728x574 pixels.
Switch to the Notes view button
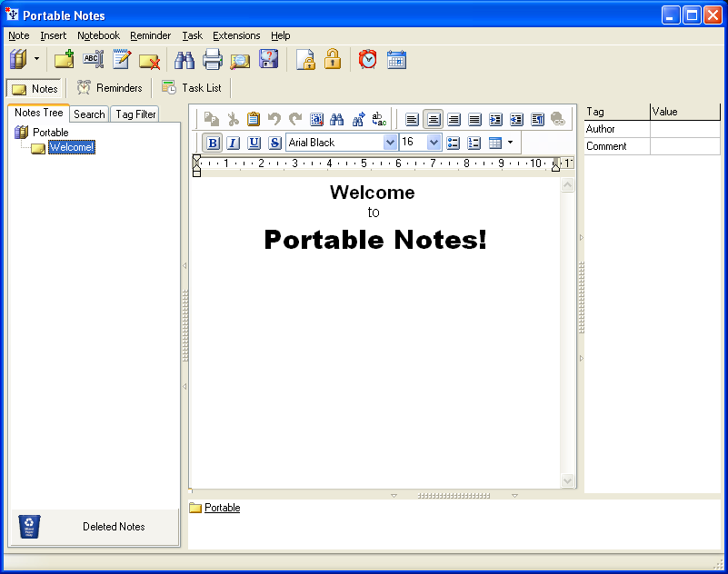(x=34, y=88)
